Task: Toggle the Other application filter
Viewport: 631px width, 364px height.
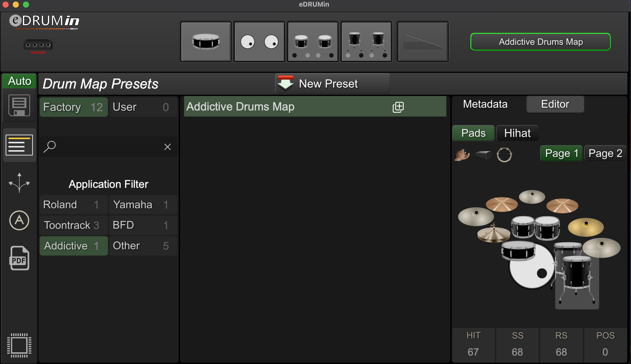Action: click(143, 246)
